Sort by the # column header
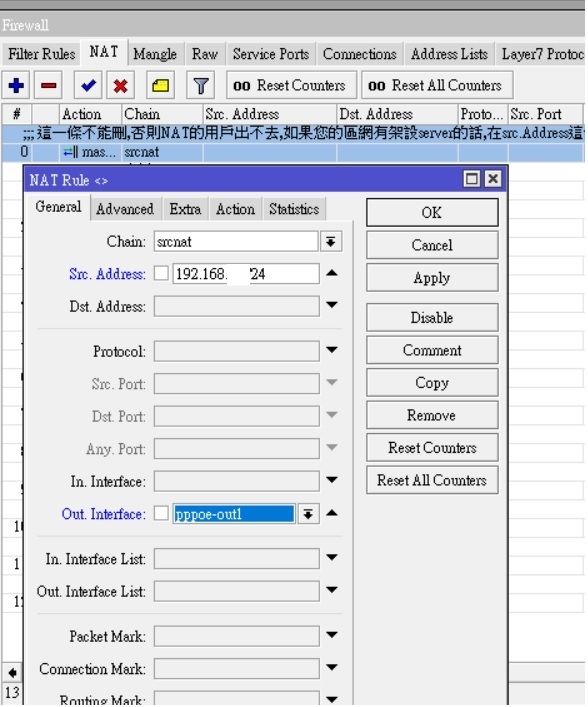 coord(17,114)
